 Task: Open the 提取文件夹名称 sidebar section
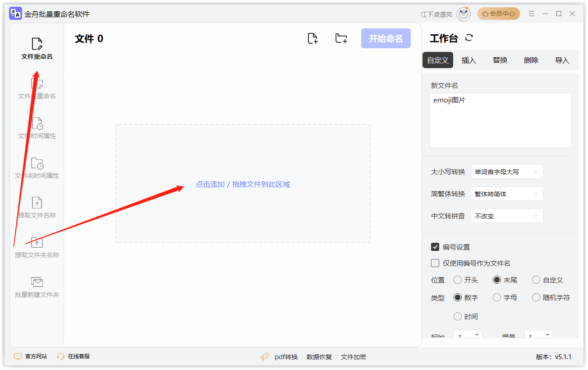click(37, 247)
